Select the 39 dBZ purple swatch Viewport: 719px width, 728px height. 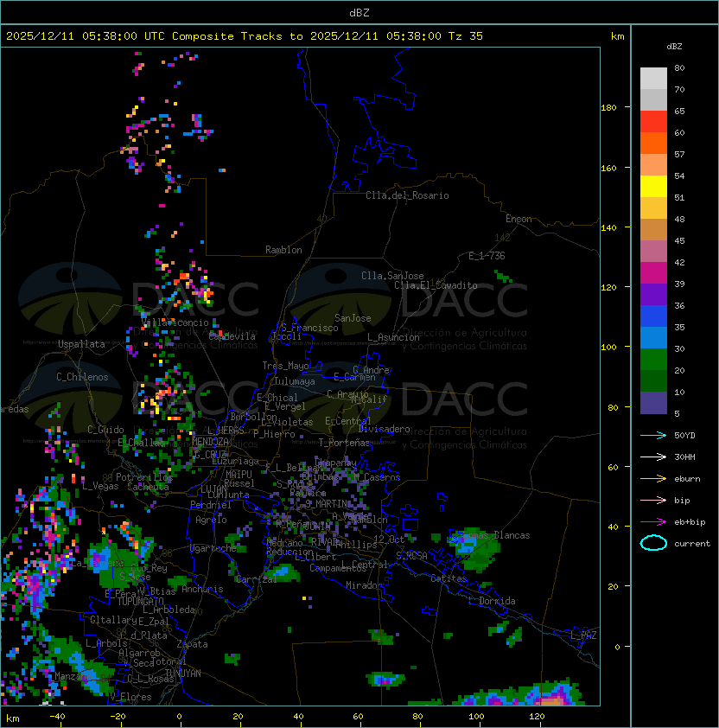click(x=653, y=294)
